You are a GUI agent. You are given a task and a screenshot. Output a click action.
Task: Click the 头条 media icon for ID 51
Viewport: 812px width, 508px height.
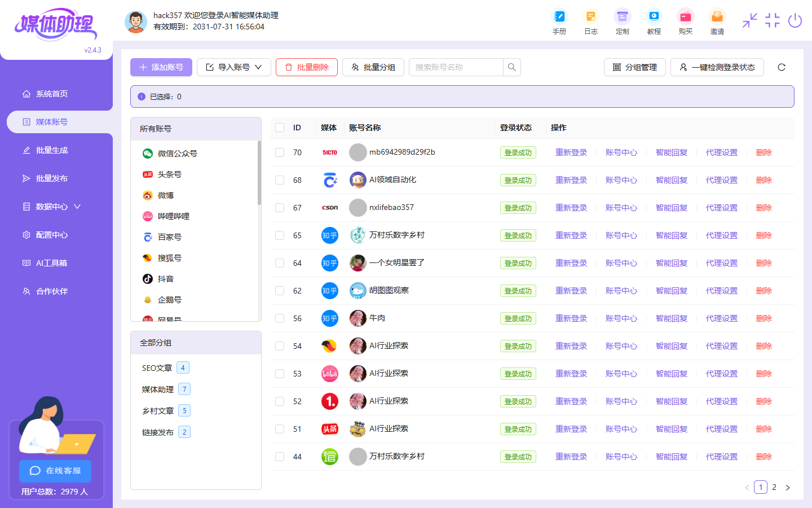tap(330, 429)
